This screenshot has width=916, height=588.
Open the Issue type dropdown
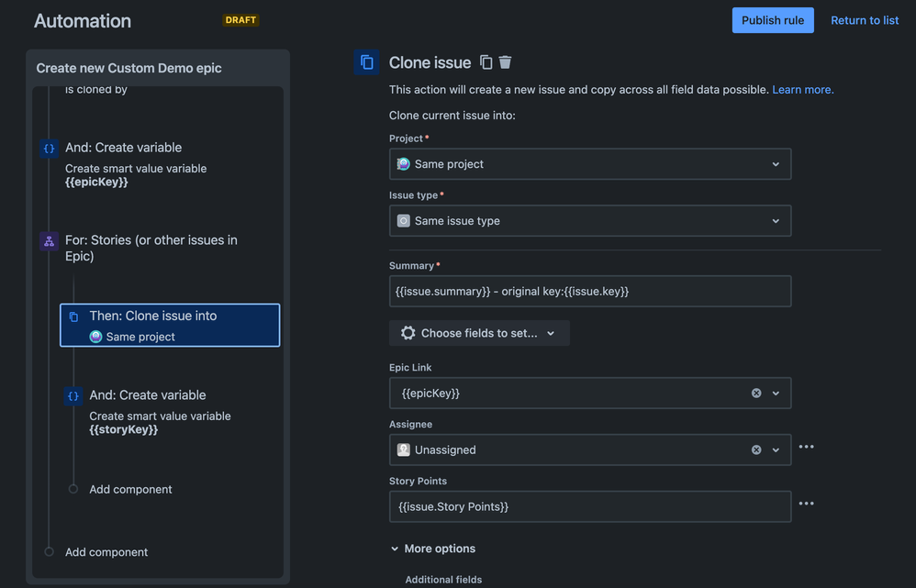[590, 221]
